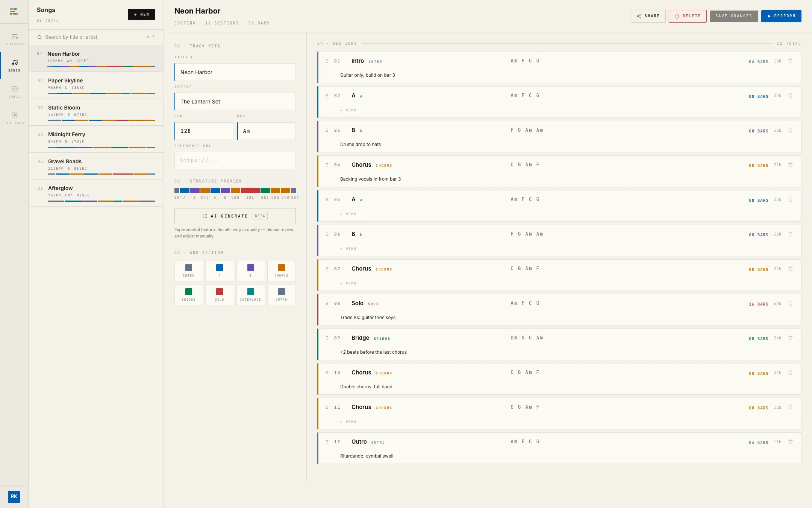Share the Neon Harbor song
The height and width of the screenshot is (508, 812).
648,16
